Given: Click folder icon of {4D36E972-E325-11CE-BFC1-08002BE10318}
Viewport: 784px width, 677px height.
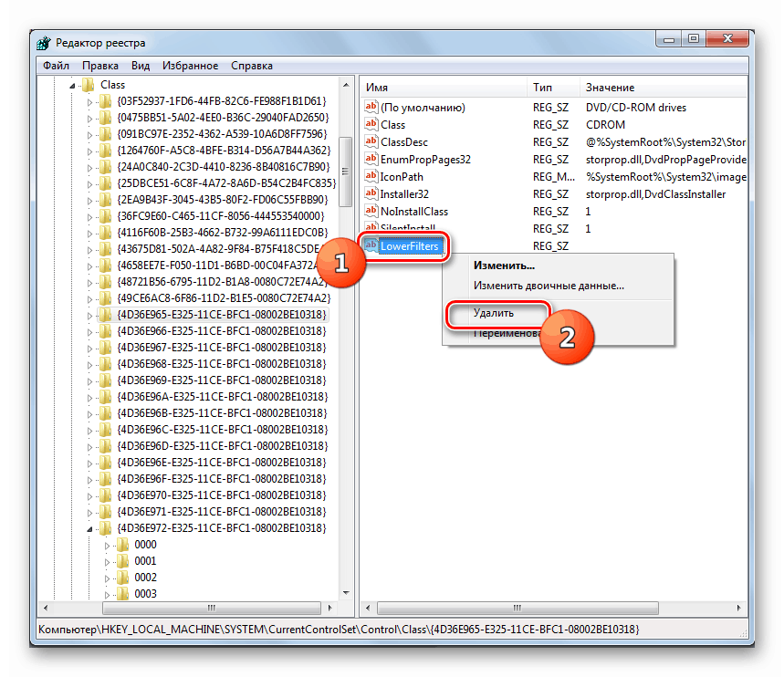Looking at the screenshot, I should tap(105, 528).
